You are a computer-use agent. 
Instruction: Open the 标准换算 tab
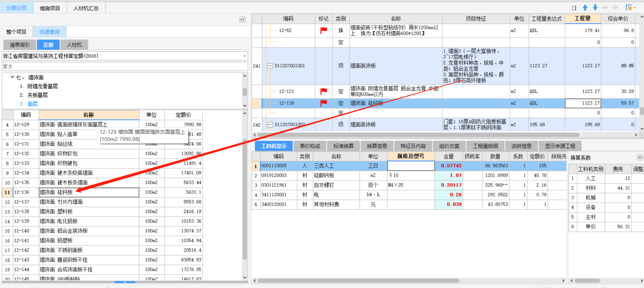343,146
